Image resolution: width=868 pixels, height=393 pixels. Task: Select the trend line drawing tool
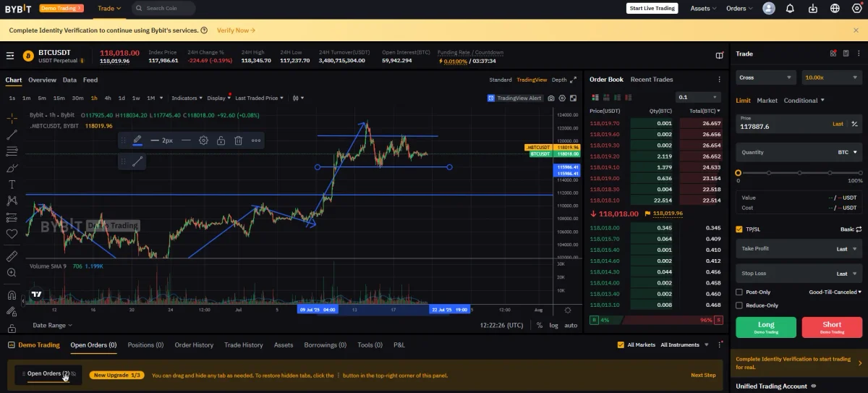(12, 135)
